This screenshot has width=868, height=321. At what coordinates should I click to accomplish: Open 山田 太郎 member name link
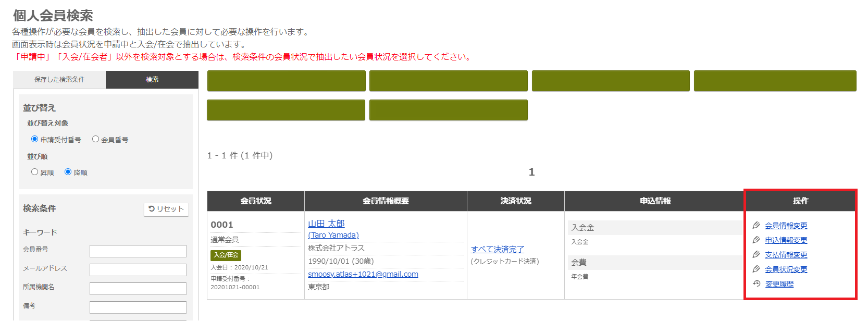tap(326, 224)
